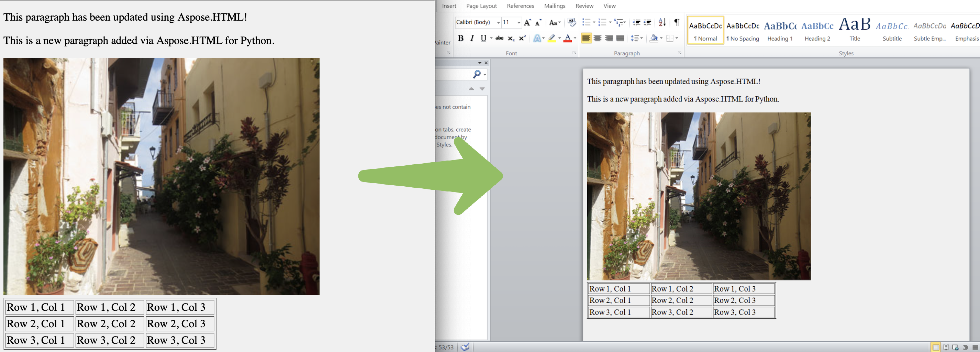Sort text using the A-Z icon
Viewport: 980px width, 352px height.
(662, 22)
